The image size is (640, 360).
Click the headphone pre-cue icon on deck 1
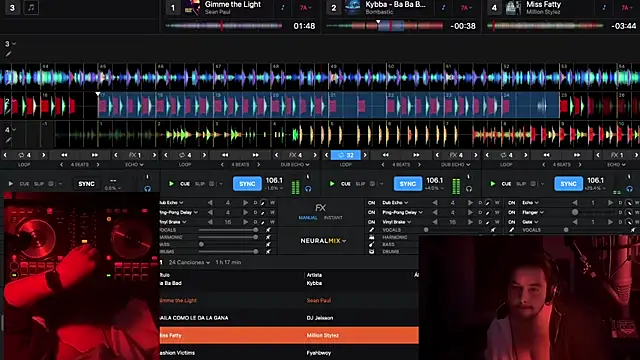pos(308,189)
